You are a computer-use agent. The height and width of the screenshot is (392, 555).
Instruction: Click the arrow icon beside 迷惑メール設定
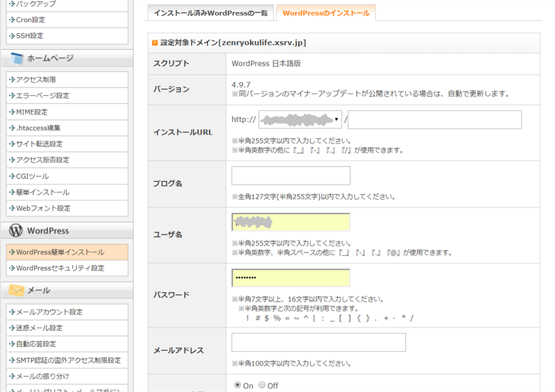[12, 328]
